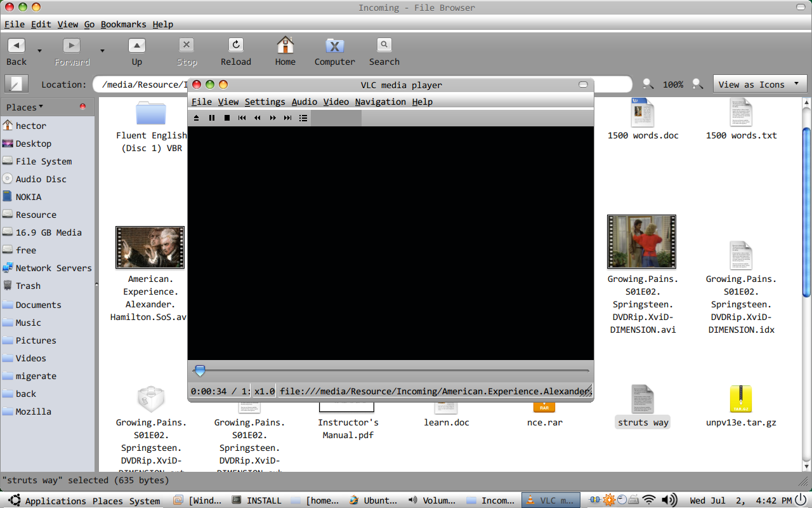The height and width of the screenshot is (508, 812).
Task: Click VLC fast-forward button
Action: pyautogui.click(x=273, y=118)
